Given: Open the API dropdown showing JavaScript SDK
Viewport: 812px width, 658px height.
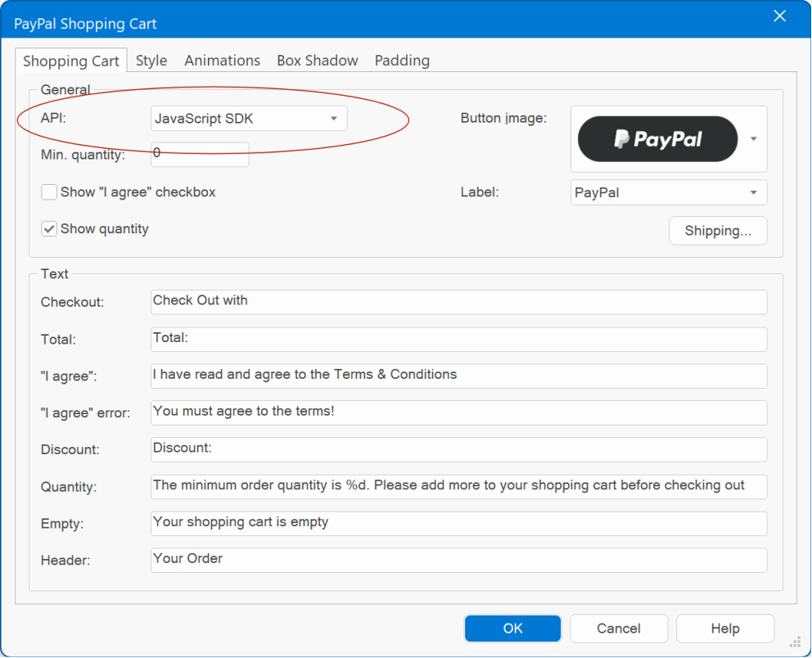Looking at the screenshot, I should click(x=249, y=119).
